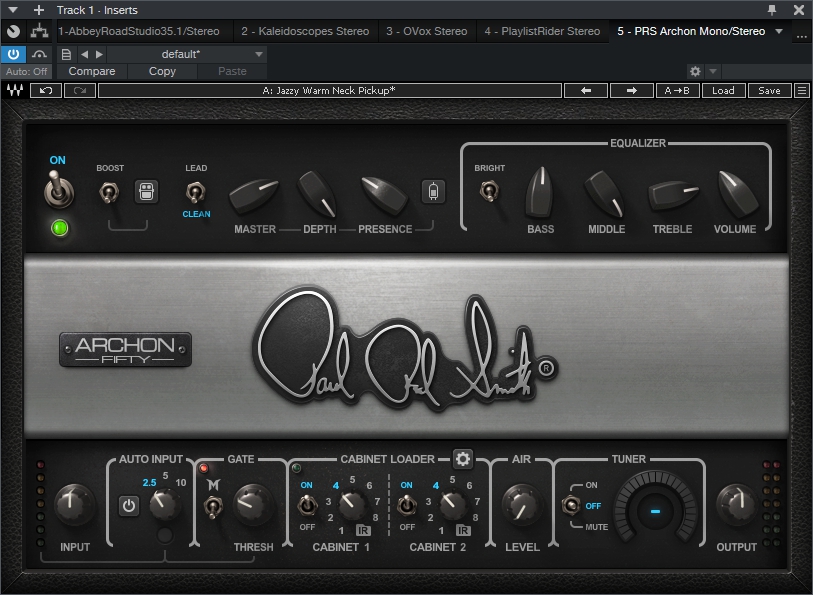Click the undo arrow in Waves toolbar
The height and width of the screenshot is (595, 813).
46,90
